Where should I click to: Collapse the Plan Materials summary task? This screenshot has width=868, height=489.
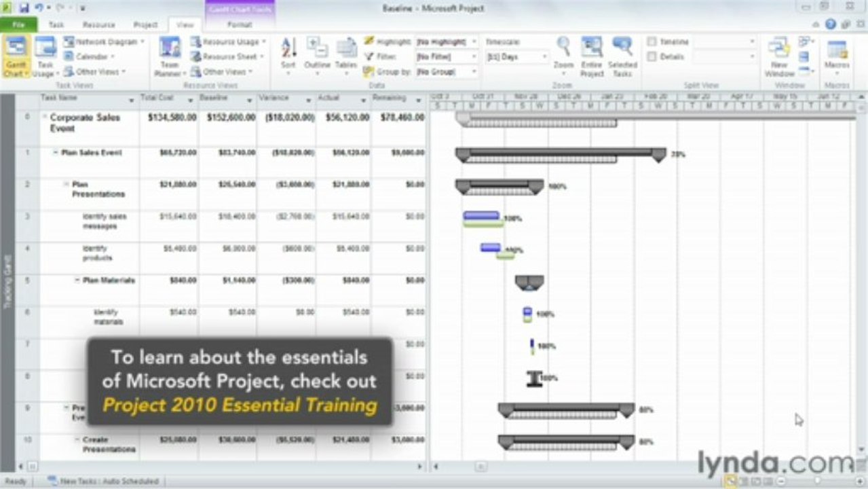(x=77, y=280)
